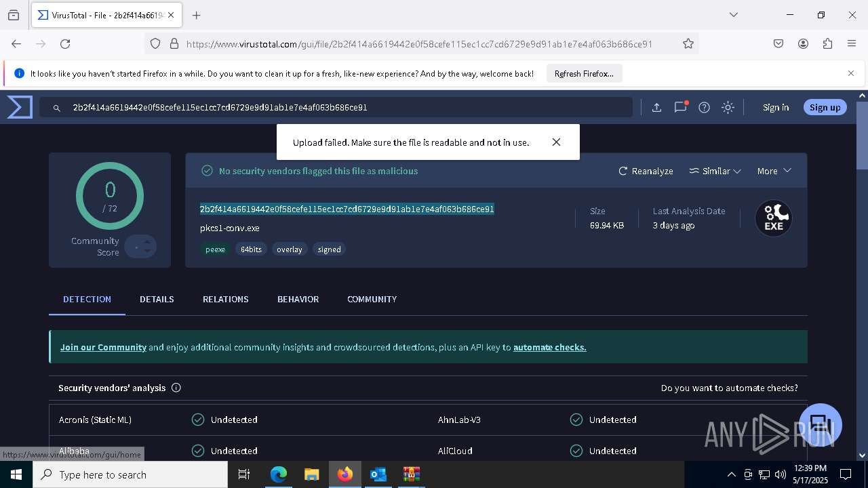Click the Reanalyze button
This screenshot has width=868, height=488.
646,171
